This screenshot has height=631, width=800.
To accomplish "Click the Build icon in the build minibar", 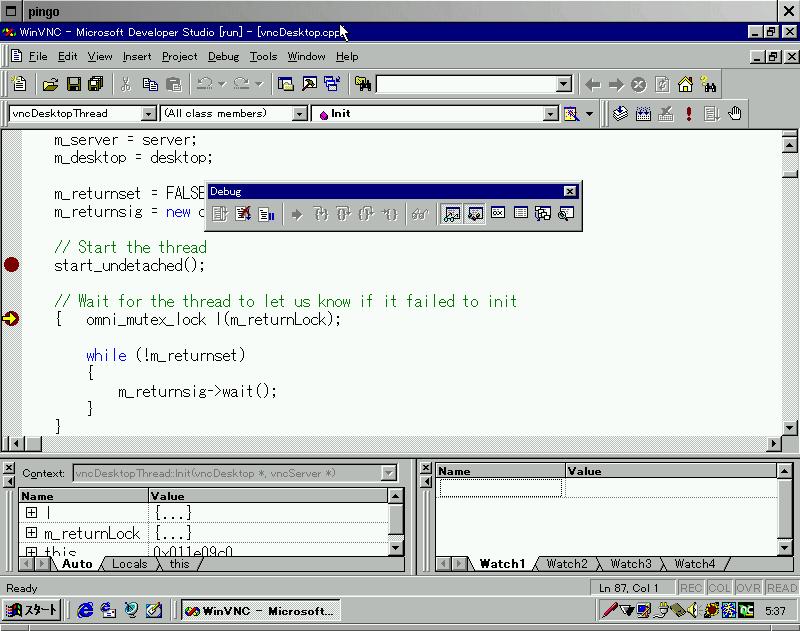I will pyautogui.click(x=643, y=113).
